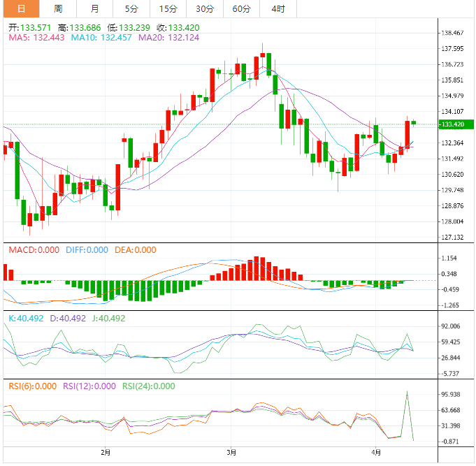Click the MA5: 132.443 label

click(36, 38)
